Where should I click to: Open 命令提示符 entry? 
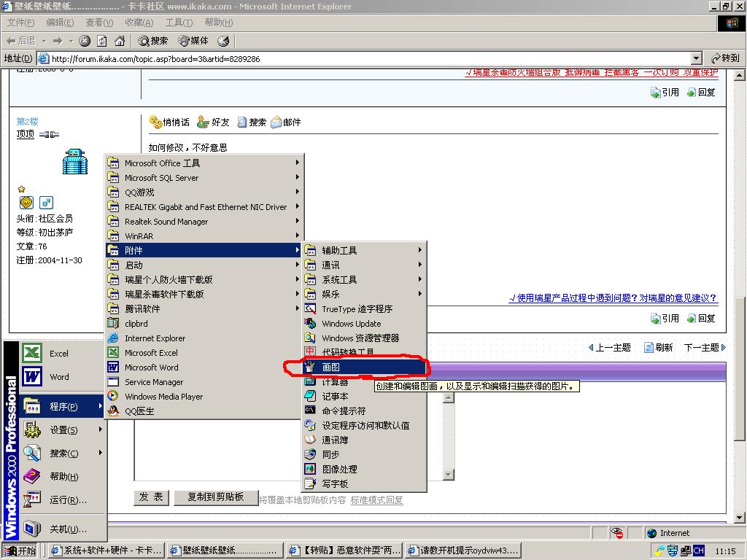[364, 411]
